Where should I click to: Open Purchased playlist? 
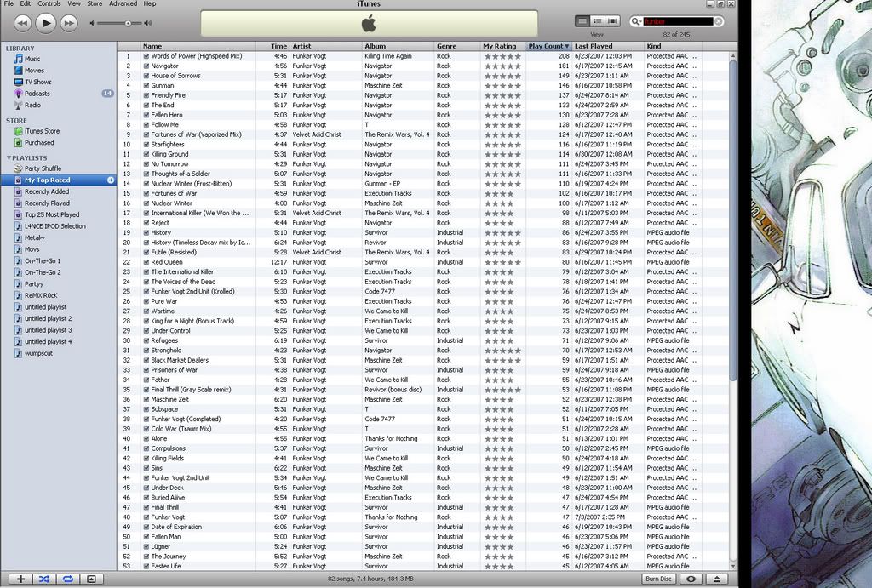[x=39, y=142]
